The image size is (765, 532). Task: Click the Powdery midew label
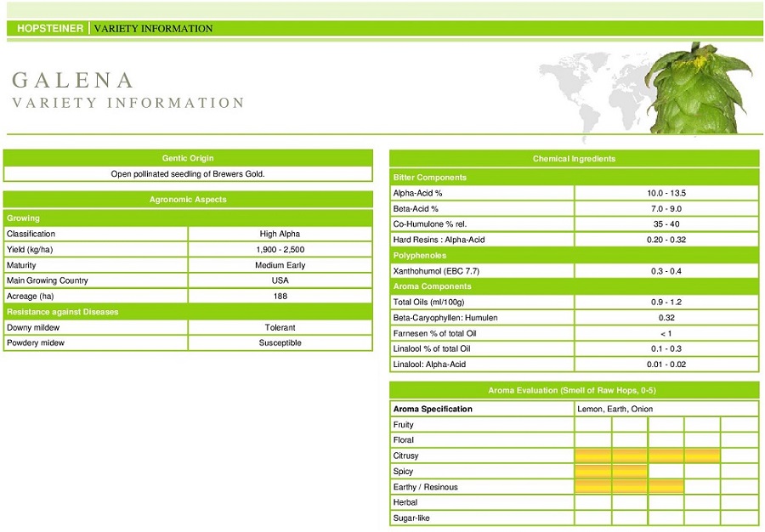point(36,342)
